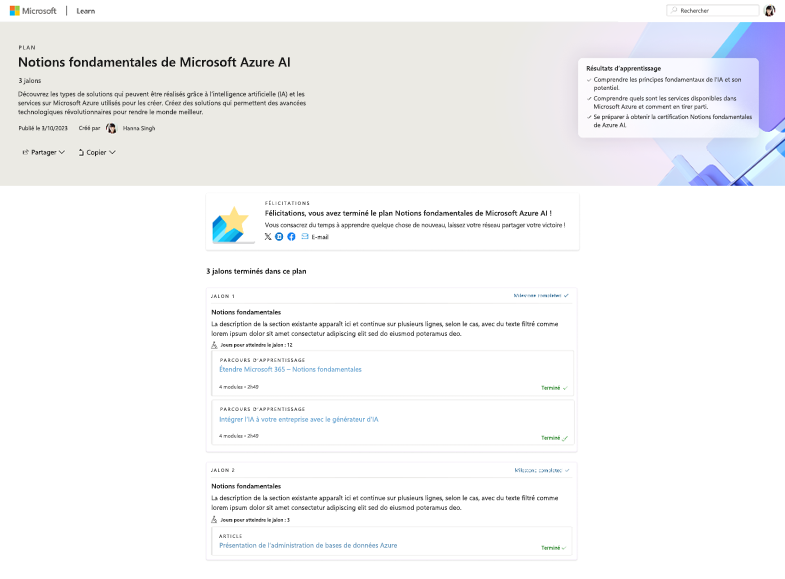The image size is (785, 579).
Task: Open Intégrer l'IA à votre entreprise link
Action: [x=299, y=419]
